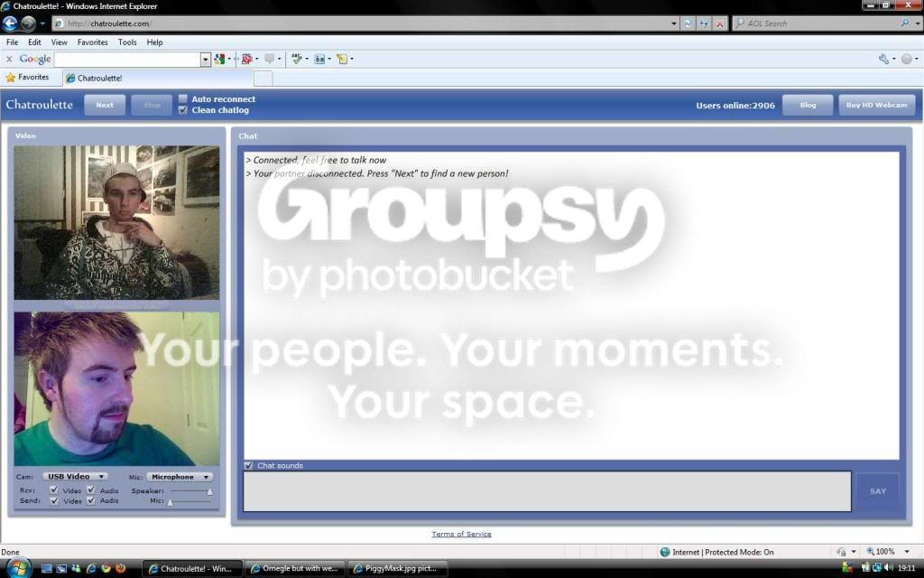Uncheck the Clean chatlog checkbox
The height and width of the screenshot is (578, 924).
click(x=182, y=109)
